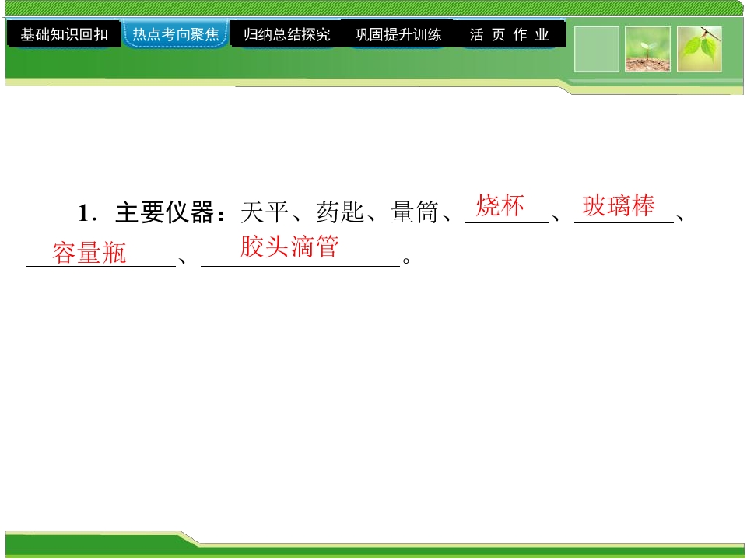Click the blank light-green square thumbnail
747x560 pixels.
click(x=597, y=49)
